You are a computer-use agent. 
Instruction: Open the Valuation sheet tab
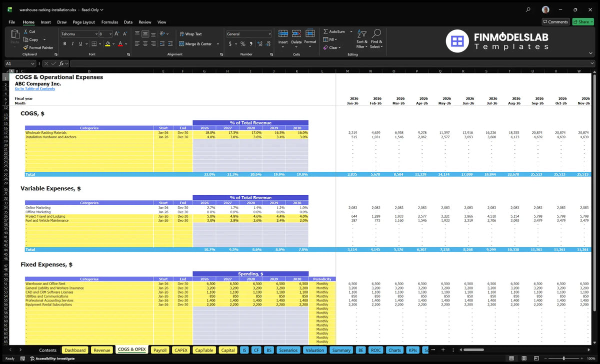coord(314,350)
